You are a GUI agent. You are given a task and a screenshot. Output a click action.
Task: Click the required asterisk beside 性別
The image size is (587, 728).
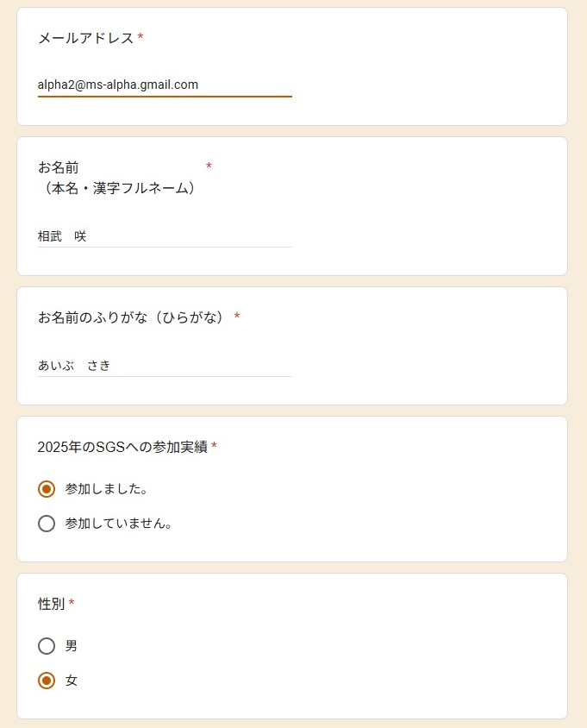coord(72,604)
